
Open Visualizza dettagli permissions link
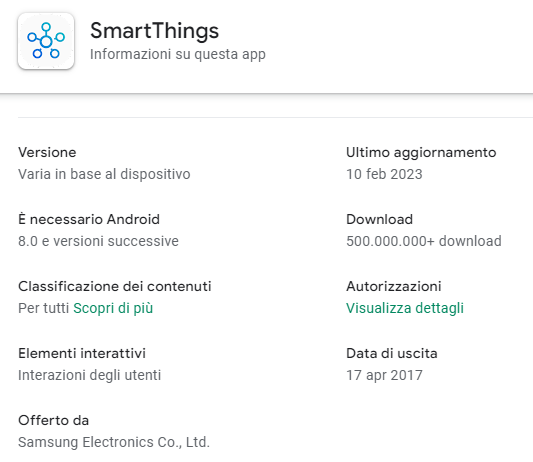pyautogui.click(x=405, y=308)
